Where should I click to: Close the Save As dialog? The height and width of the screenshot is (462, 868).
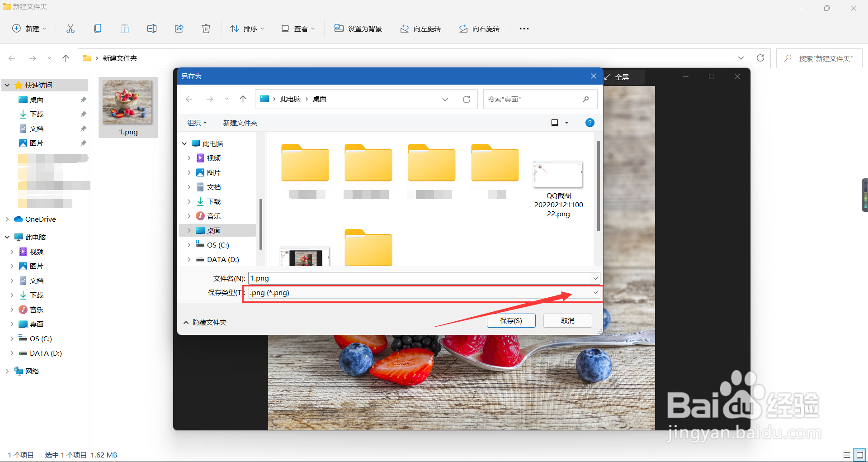[594, 76]
